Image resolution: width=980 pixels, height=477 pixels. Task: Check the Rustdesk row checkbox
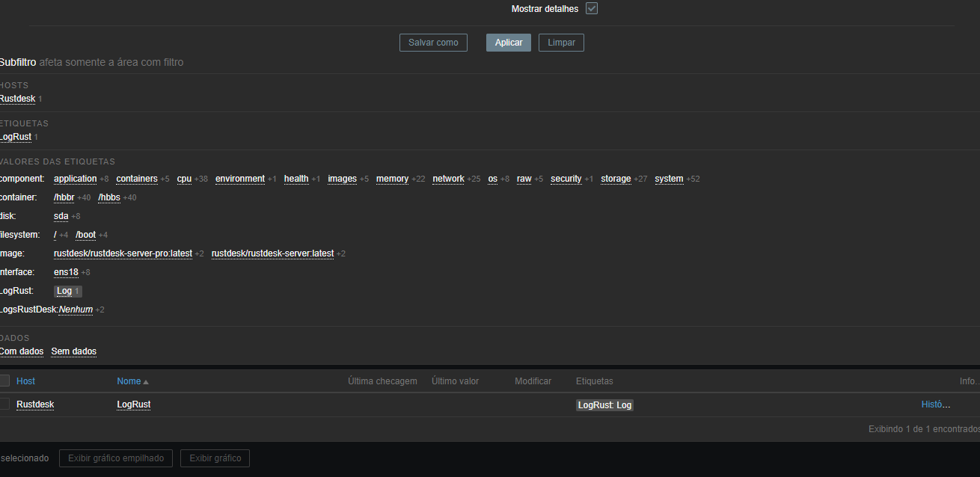[4, 404]
